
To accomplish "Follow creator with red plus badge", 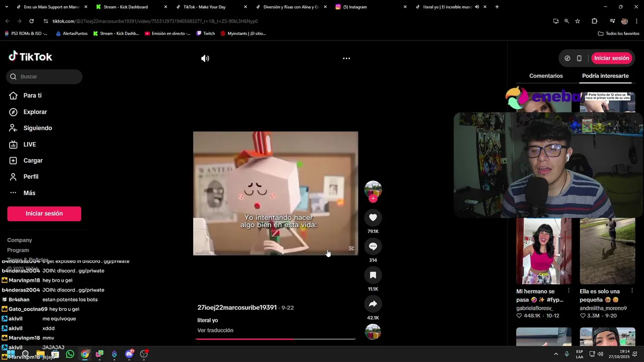I will 373,199.
